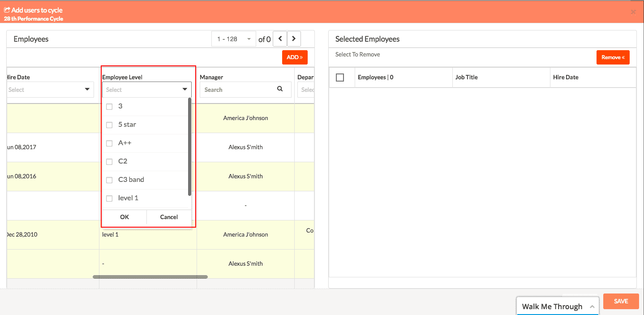Click the horizontal scrollbar of Employees table
This screenshot has height=315, width=644.
click(x=150, y=277)
